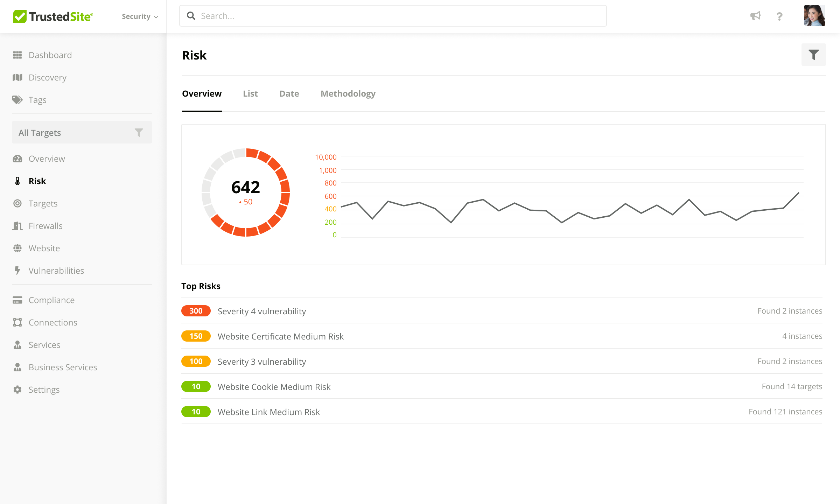
Task: Open Website Certificate Medium Risk entry
Action: pos(280,336)
